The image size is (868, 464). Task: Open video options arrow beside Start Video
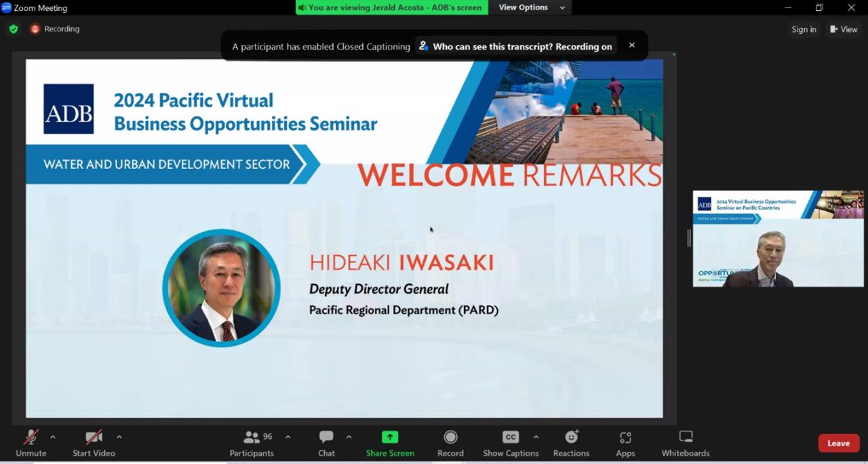(119, 437)
